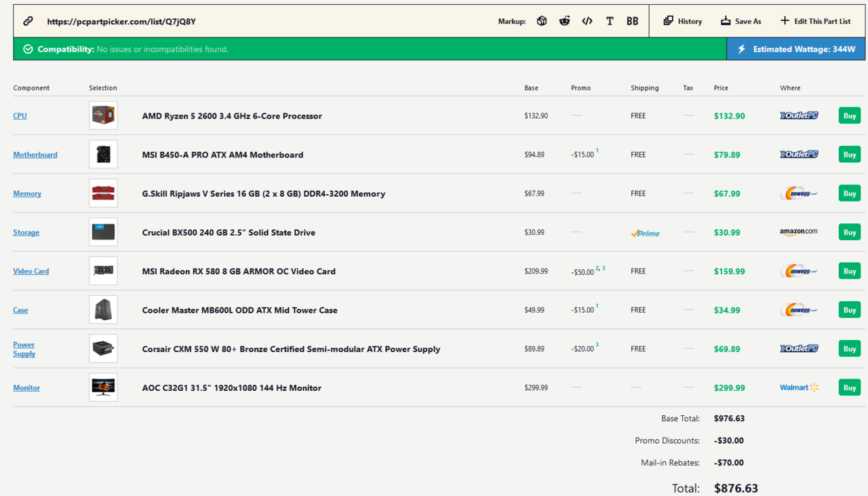Open AMD Ryzen 5 2600 product name
This screenshot has width=868, height=496.
[x=232, y=116]
